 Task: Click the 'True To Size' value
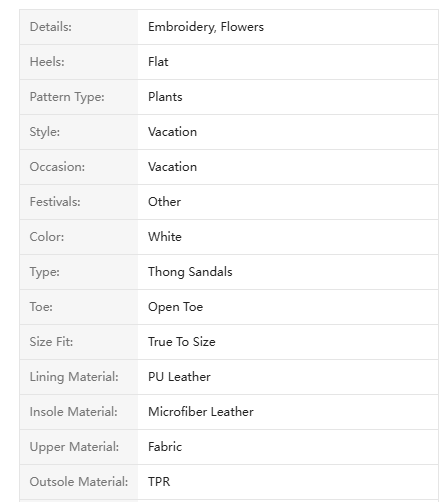(x=182, y=342)
